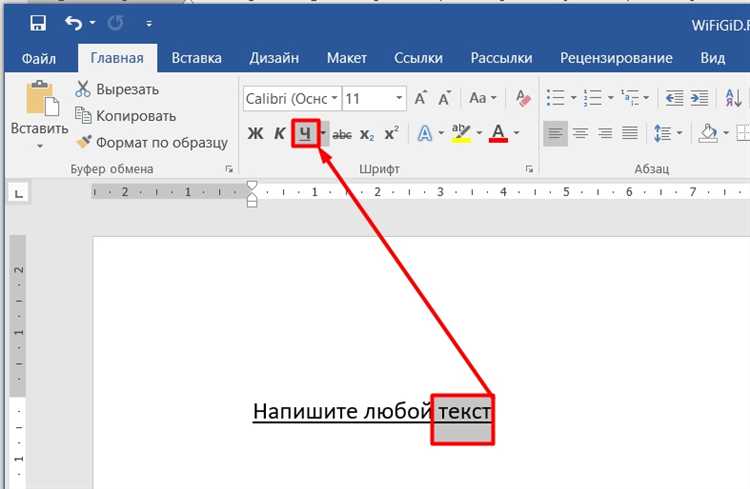The width and height of the screenshot is (750, 489).
Task: Decrease paragraph indent
Action: pyautogui.click(x=674, y=99)
